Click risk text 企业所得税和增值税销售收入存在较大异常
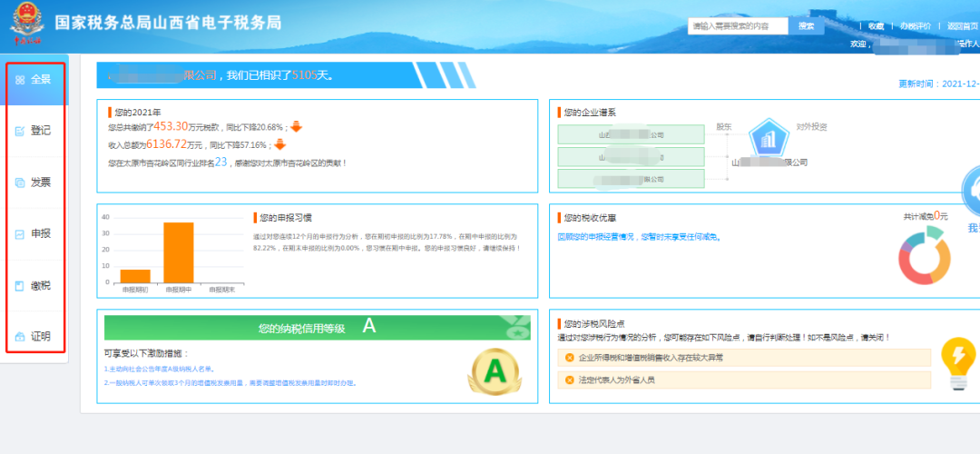The height and width of the screenshot is (454, 980). (652, 358)
